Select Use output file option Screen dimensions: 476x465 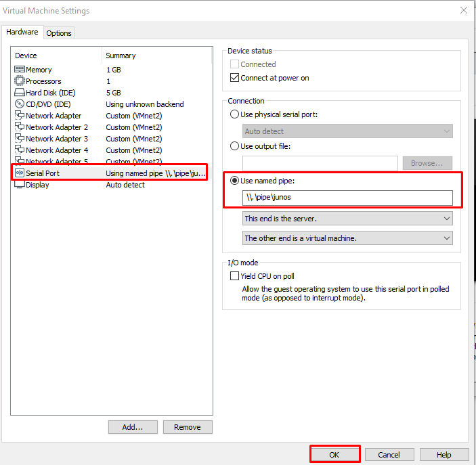click(234, 146)
